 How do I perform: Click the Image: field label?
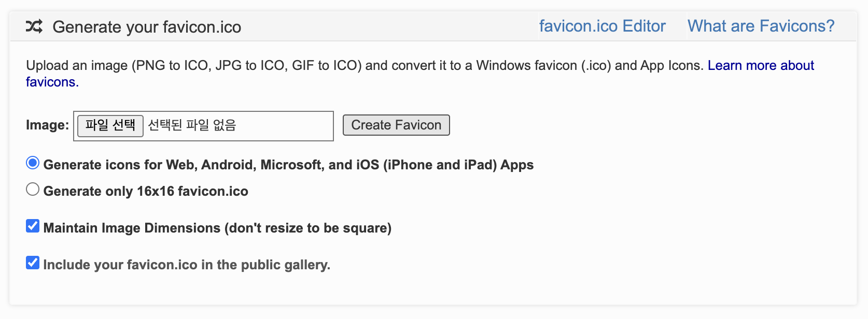[x=47, y=125]
